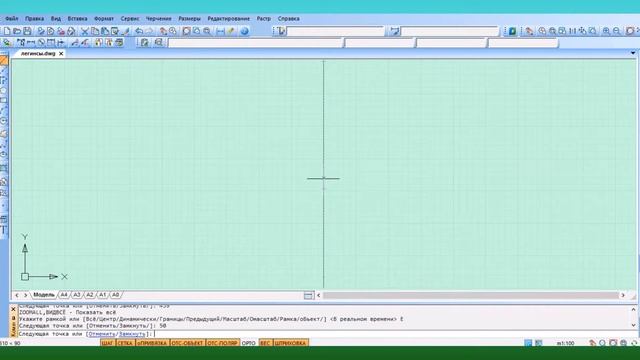
Task: Click the Отменить command option link
Action: pyautogui.click(x=102, y=334)
